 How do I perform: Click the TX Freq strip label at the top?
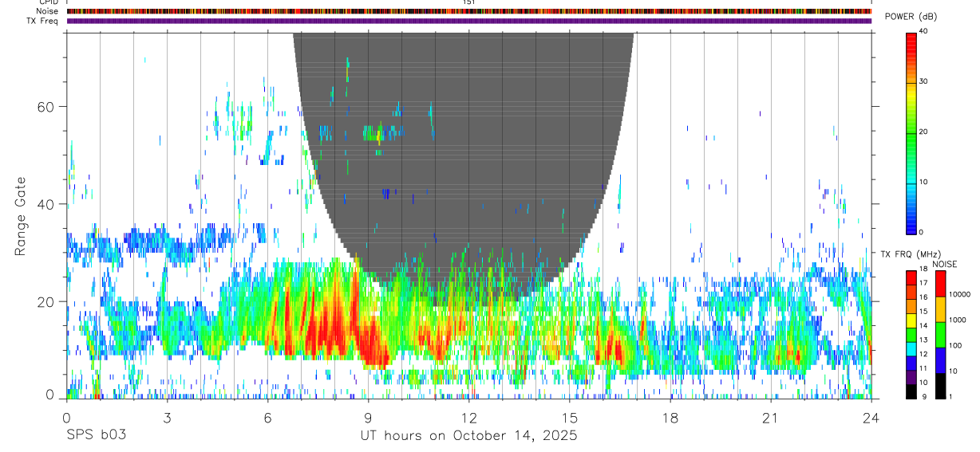[x=43, y=21]
